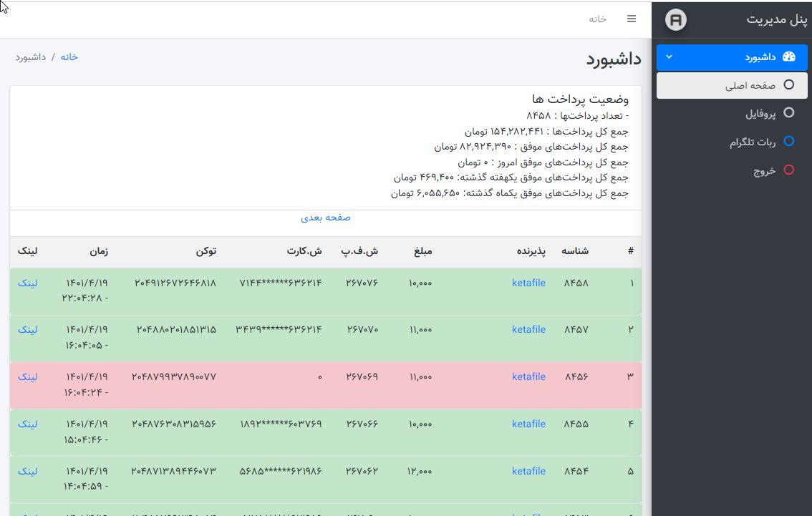The image size is (812, 516).
Task: Select card number ۳۴۳۹******۶۳۶۲۱۴
Action: point(279,330)
